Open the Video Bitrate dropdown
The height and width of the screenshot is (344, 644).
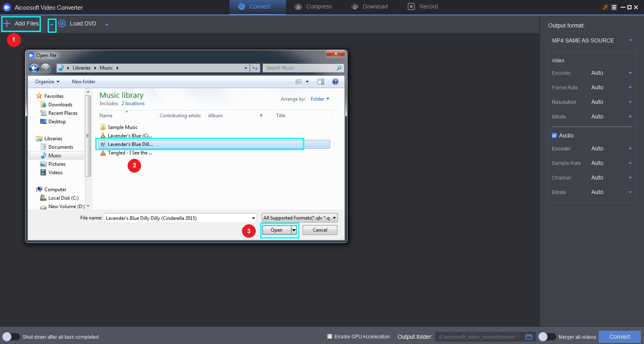pos(612,117)
